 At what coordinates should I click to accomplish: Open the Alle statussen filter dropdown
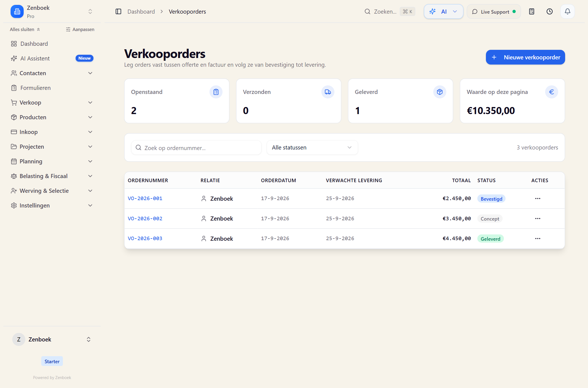tap(312, 148)
